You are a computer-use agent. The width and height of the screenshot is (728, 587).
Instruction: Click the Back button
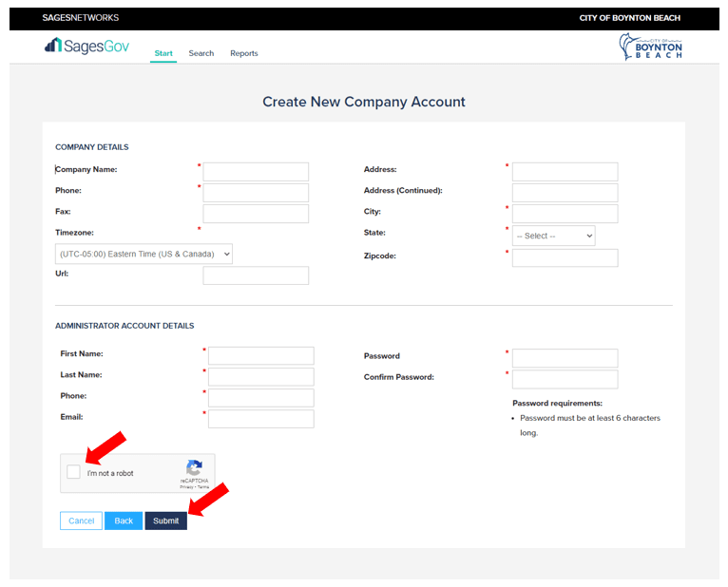(124, 521)
